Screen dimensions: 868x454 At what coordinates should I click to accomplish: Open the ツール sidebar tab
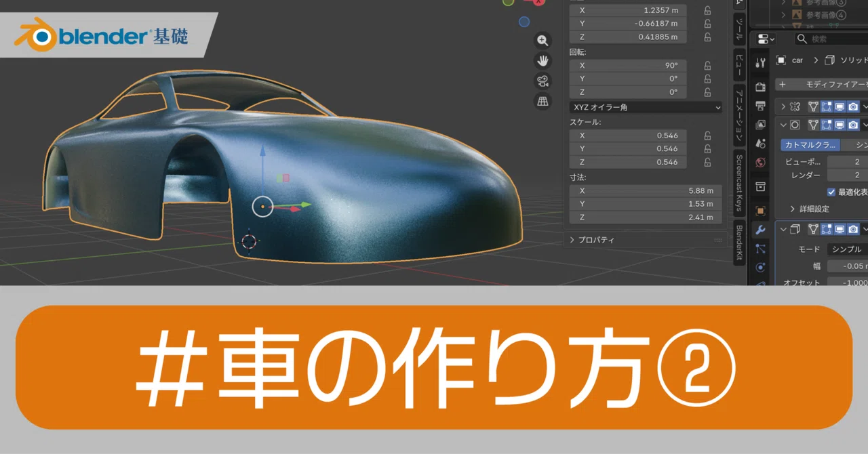point(739,28)
